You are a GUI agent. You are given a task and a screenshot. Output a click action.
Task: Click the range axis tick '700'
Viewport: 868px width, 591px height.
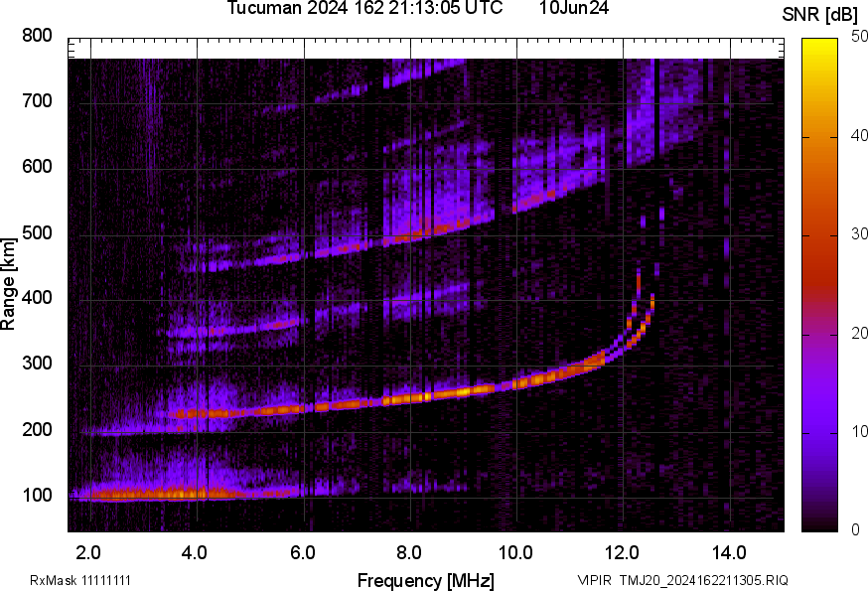coord(37,101)
